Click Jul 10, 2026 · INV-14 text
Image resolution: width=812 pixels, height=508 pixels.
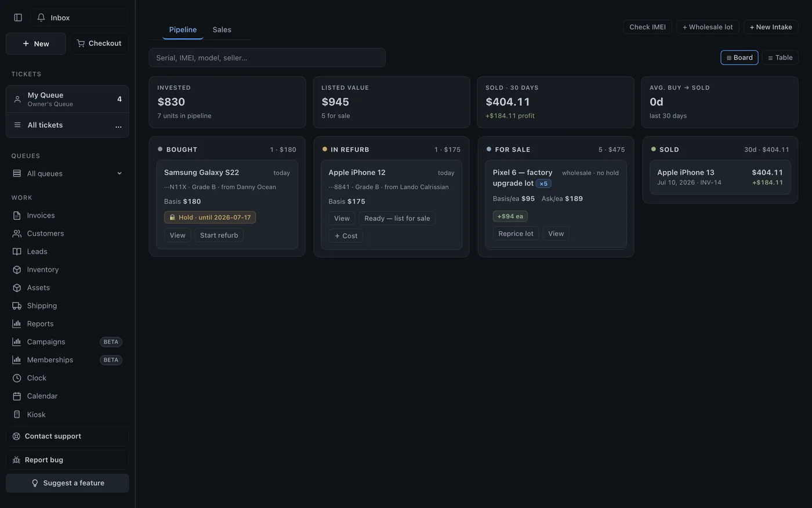(689, 182)
